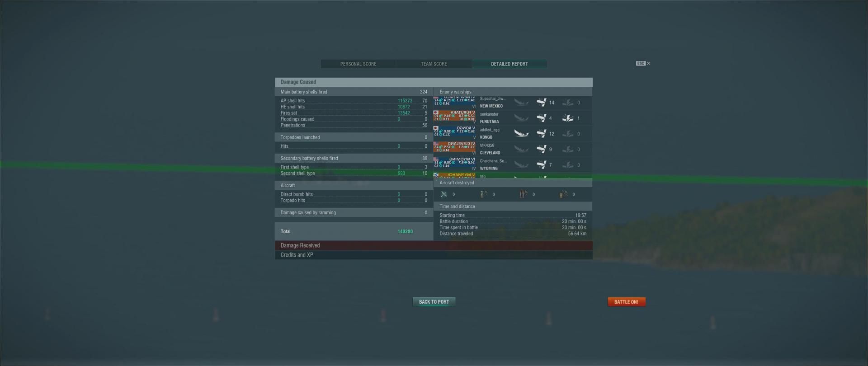
Task: Click the third aircraft destroyed icon
Action: [524, 194]
